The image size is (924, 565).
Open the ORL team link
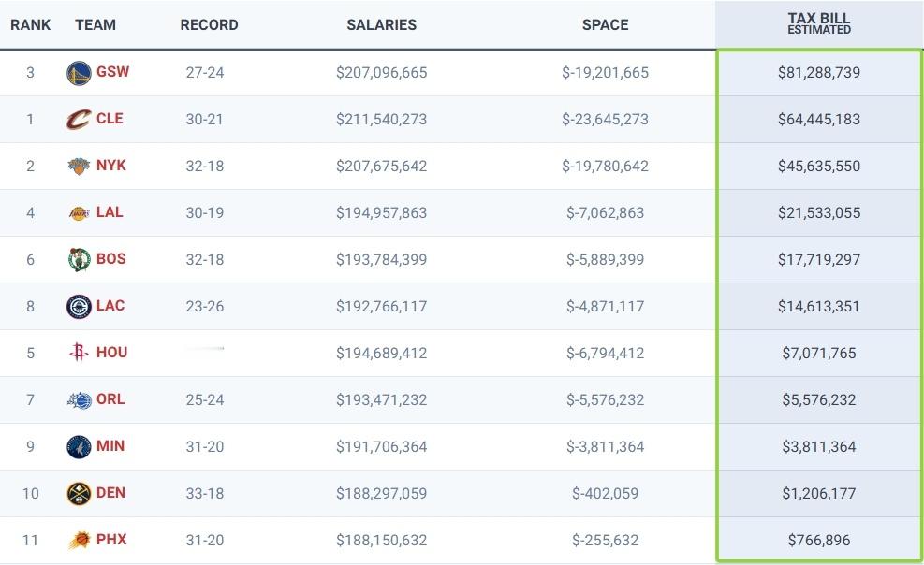(x=110, y=399)
